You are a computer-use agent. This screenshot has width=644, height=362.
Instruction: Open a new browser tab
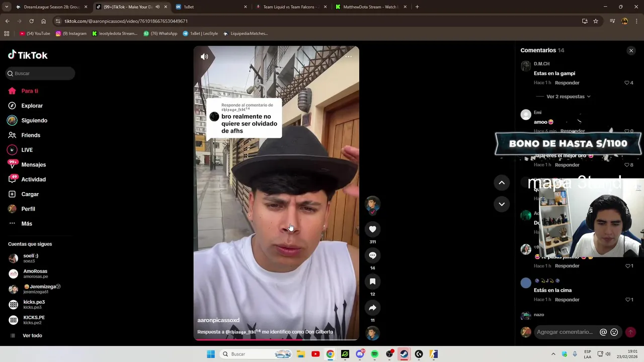tap(417, 7)
